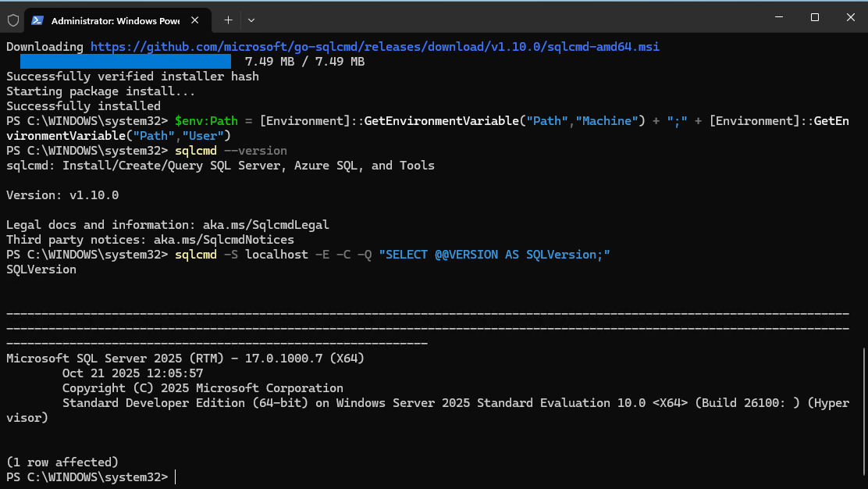Click the 'Starting package install...' line
Screen dimensions: 868x489
(101, 91)
